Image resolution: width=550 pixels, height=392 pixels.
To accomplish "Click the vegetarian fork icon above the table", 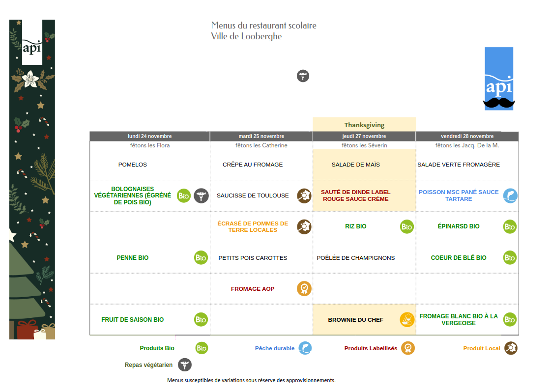I will tap(303, 76).
